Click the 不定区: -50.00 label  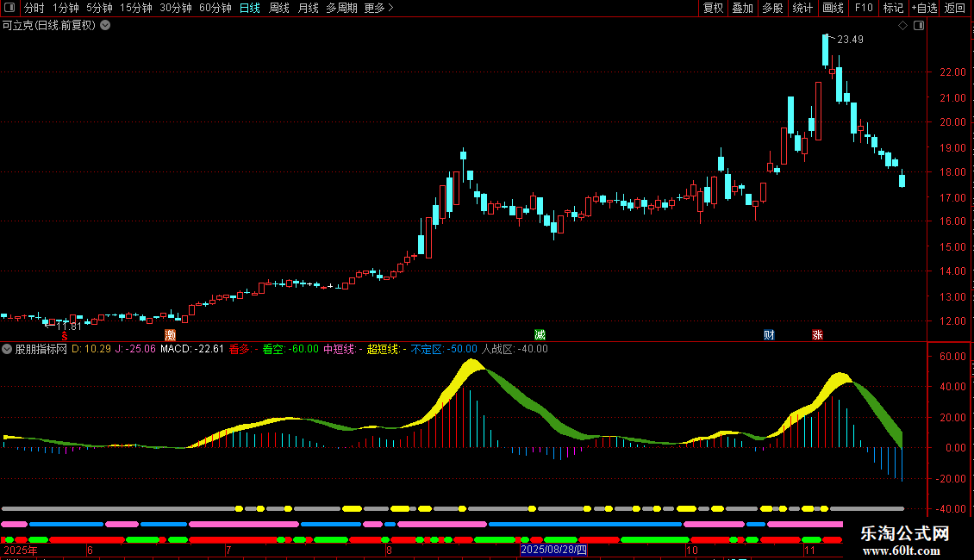[444, 350]
